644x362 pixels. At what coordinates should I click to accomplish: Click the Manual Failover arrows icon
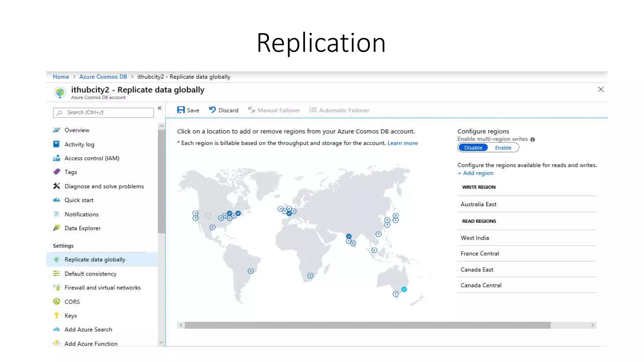[x=251, y=110]
